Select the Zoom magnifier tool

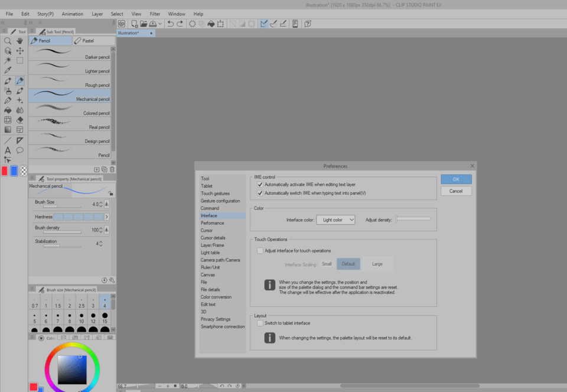pyautogui.click(x=8, y=41)
